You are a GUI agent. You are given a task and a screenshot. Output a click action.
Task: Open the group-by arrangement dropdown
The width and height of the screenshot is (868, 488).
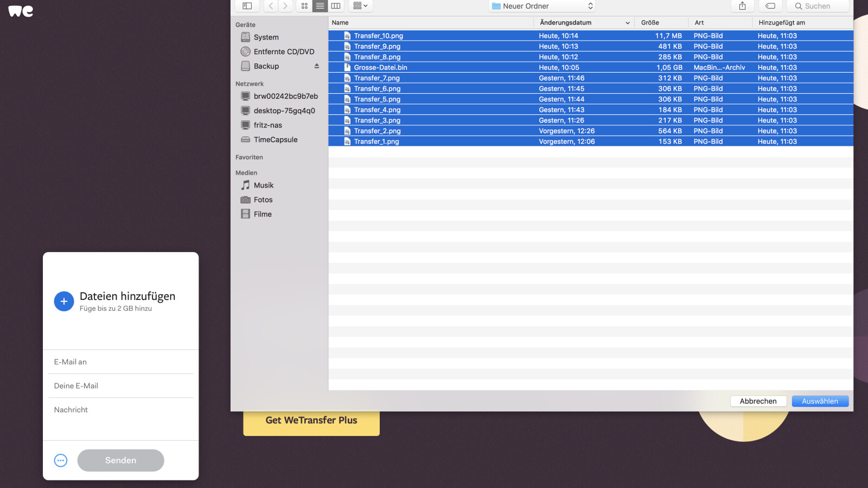pyautogui.click(x=360, y=6)
